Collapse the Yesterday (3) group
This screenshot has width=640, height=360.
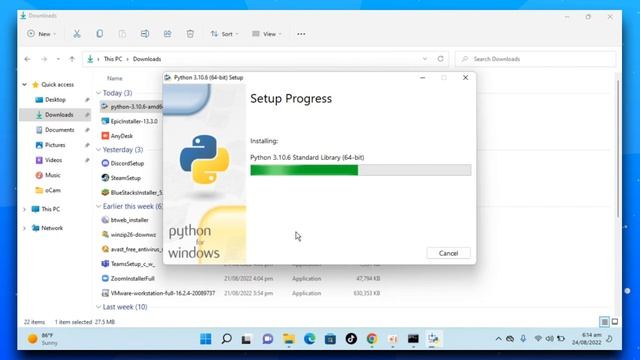click(x=98, y=150)
